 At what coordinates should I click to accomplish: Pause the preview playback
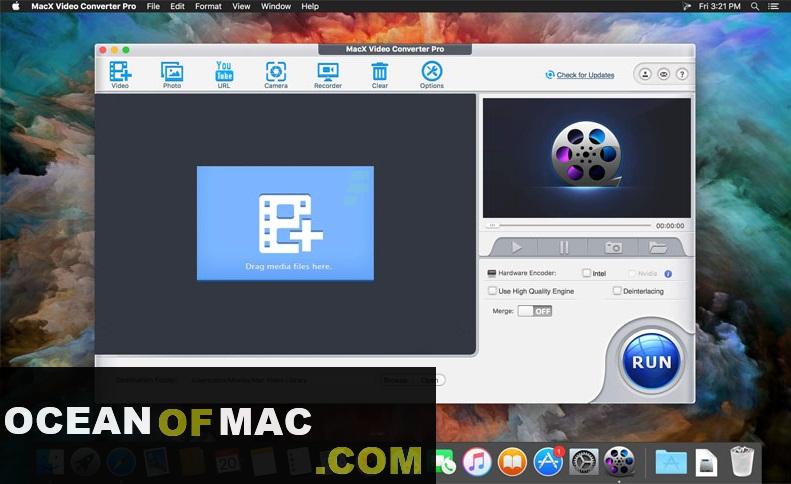564,247
